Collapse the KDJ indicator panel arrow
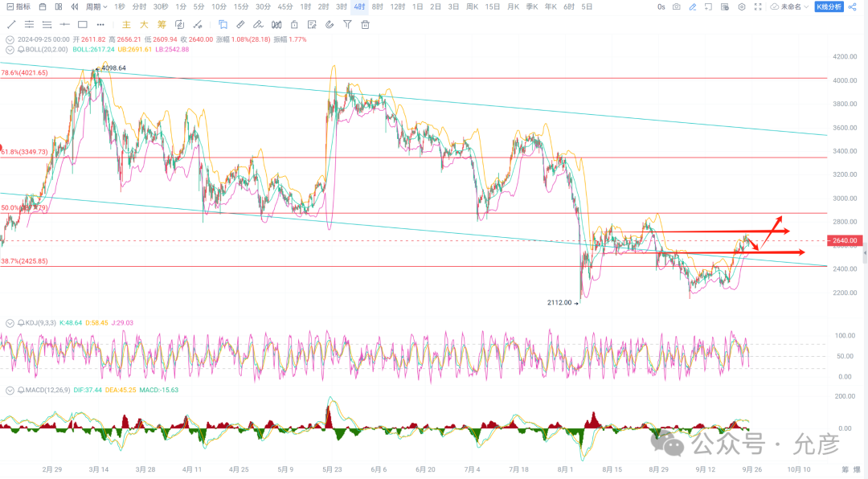The height and width of the screenshot is (479, 868). tap(10, 323)
